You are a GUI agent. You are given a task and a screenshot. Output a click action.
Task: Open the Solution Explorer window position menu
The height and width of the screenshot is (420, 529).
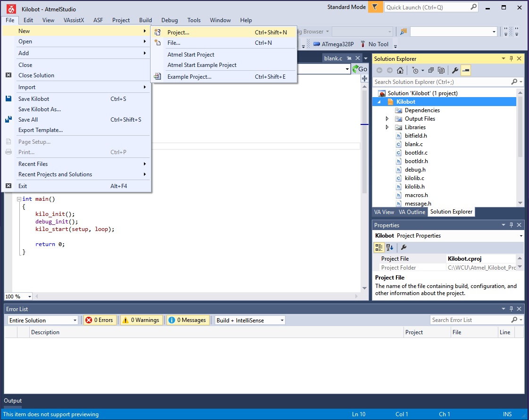(x=504, y=58)
